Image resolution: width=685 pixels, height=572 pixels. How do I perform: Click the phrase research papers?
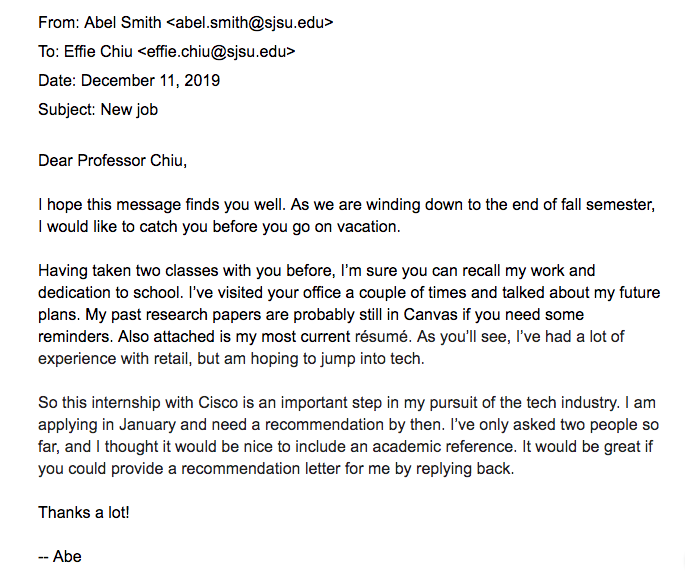tap(203, 315)
